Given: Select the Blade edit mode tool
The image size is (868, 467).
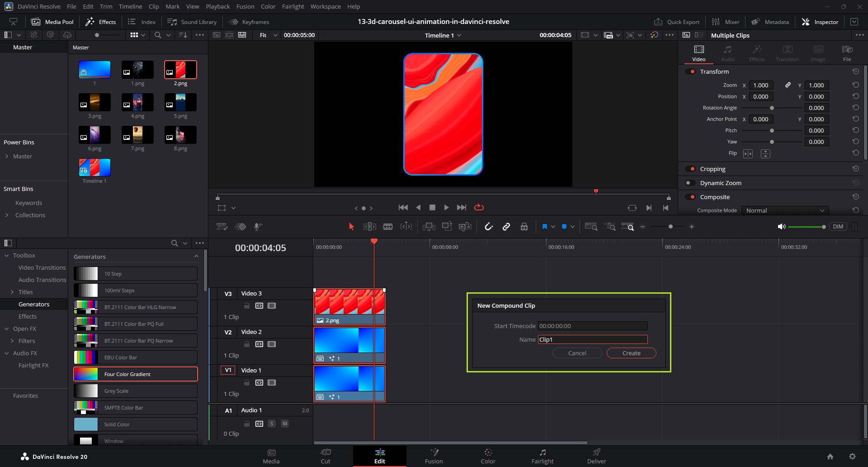Looking at the screenshot, I should tap(388, 227).
